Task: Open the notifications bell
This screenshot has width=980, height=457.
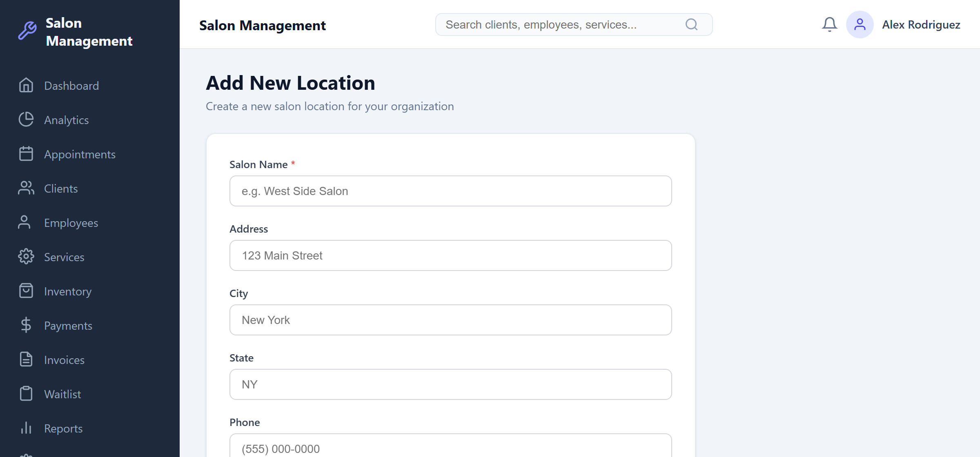Action: [829, 24]
